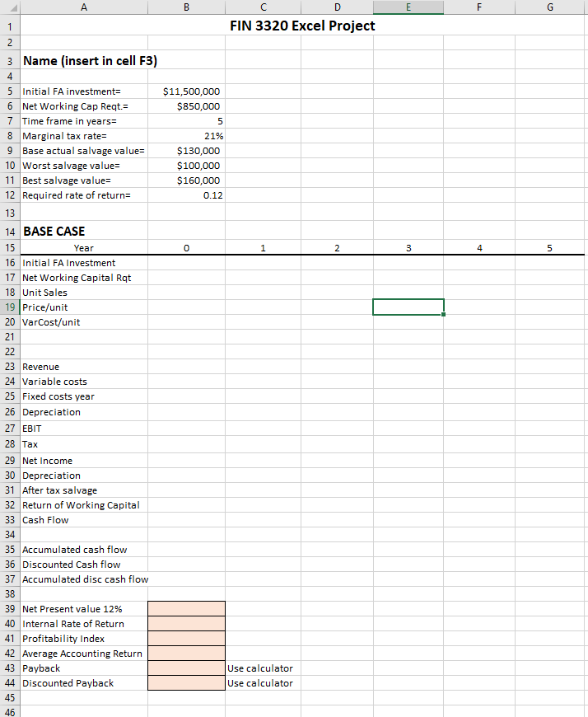Select Accumulated cash flow label

pos(74,550)
